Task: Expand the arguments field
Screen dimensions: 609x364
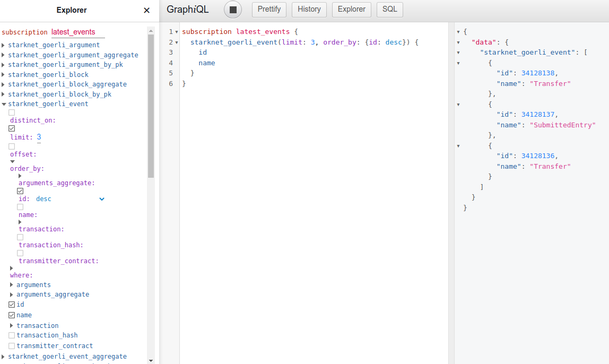Action: pos(11,285)
